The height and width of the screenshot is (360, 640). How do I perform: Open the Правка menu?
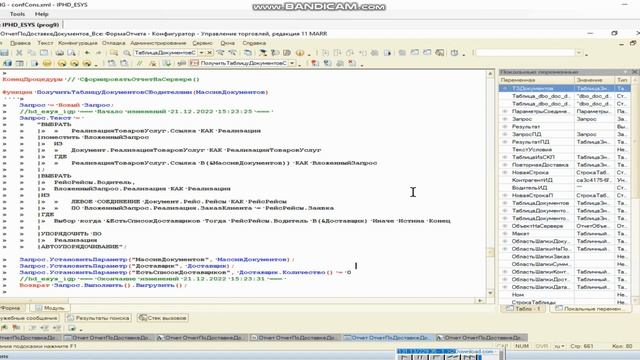click(20, 43)
